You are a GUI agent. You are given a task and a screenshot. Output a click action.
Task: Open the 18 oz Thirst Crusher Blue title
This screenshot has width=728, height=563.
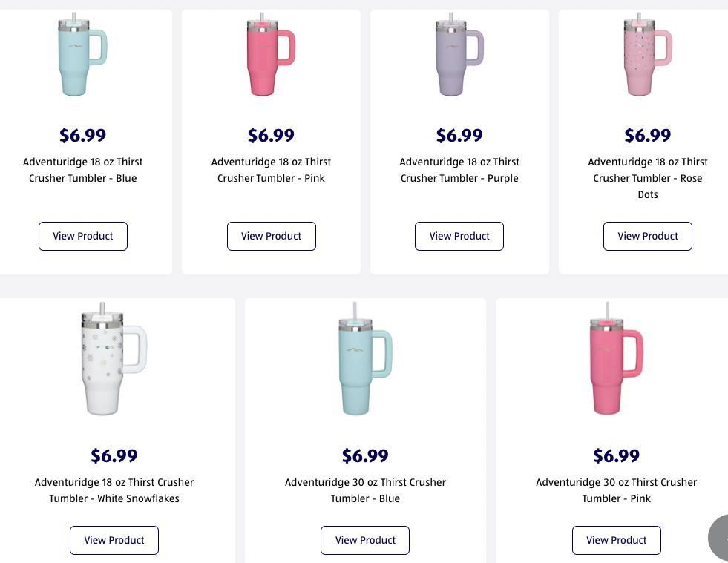[83, 170]
